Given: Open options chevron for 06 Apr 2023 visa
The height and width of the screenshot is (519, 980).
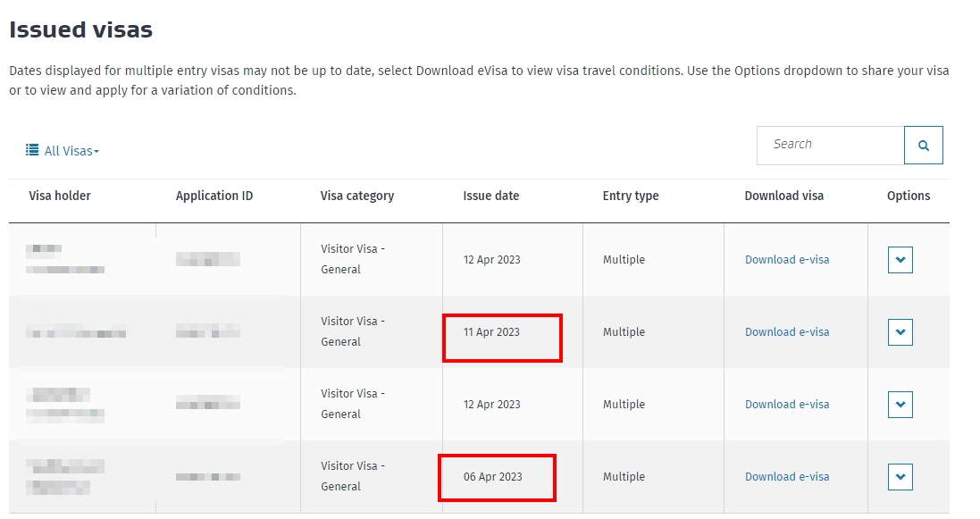Looking at the screenshot, I should point(900,477).
